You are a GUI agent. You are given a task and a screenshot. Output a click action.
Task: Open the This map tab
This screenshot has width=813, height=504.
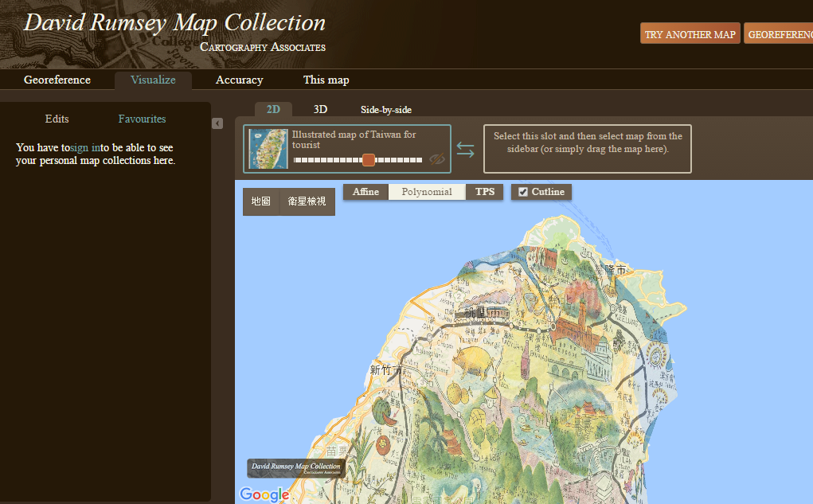coord(326,80)
